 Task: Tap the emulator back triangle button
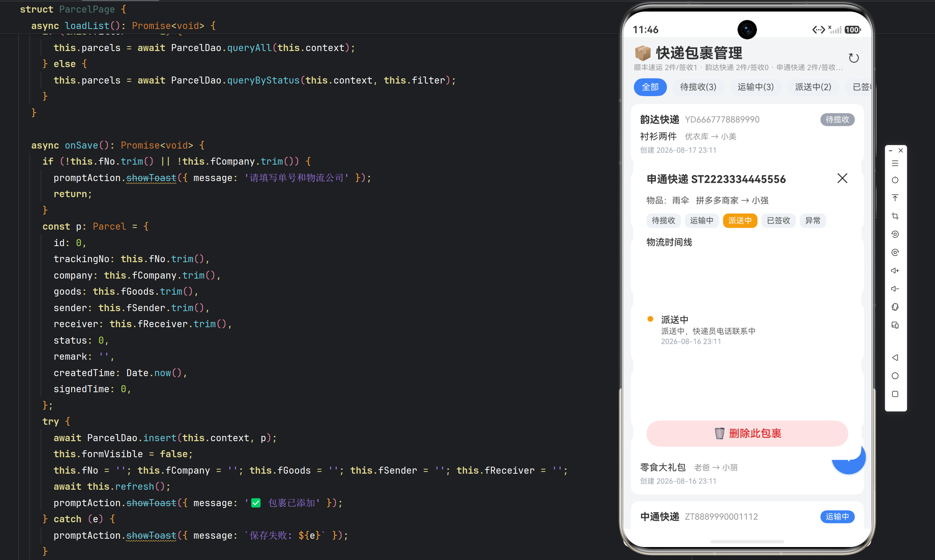tap(895, 357)
